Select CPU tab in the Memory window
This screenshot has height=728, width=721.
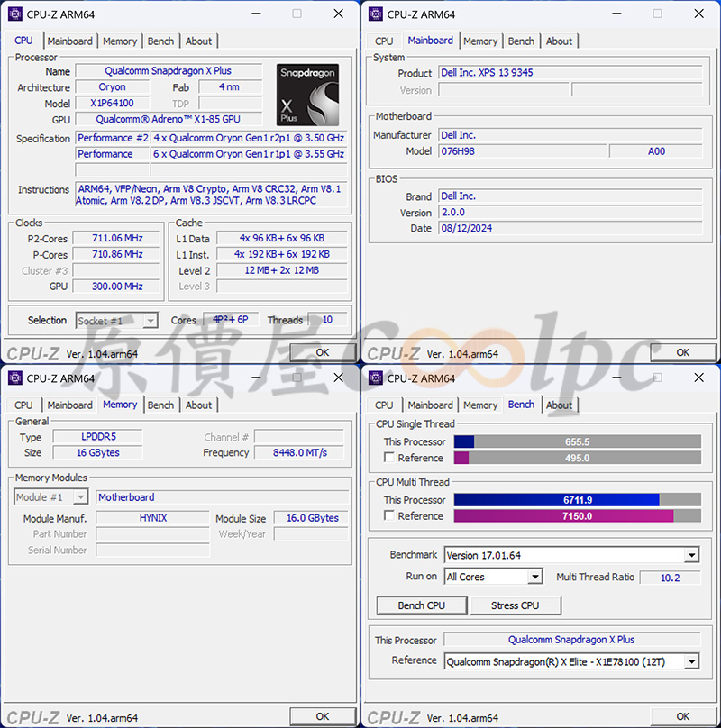[23, 405]
